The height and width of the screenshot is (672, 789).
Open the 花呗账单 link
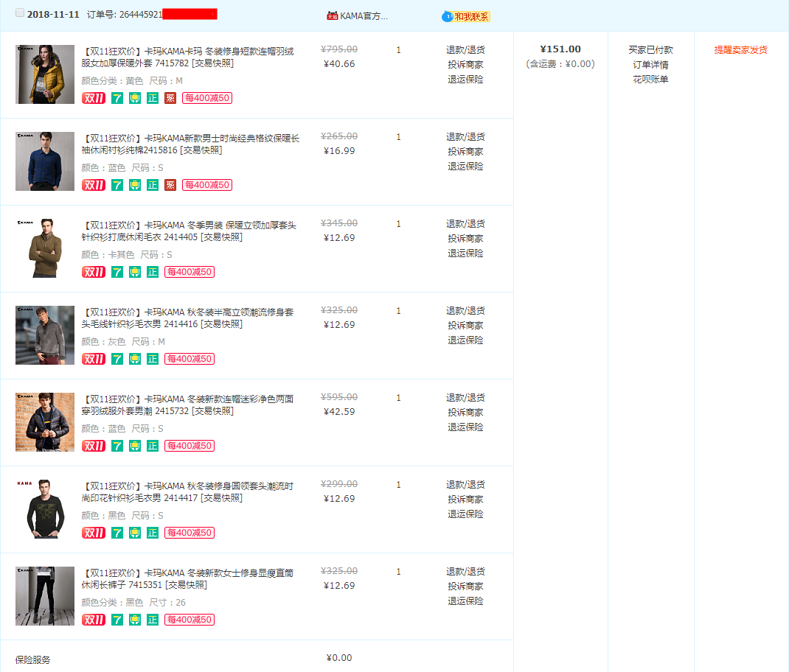pos(650,80)
